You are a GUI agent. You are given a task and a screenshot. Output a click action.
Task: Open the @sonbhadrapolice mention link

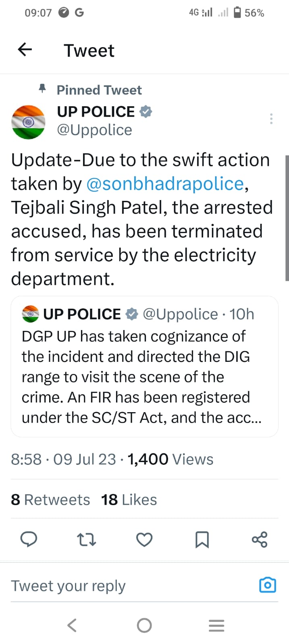pos(165,184)
